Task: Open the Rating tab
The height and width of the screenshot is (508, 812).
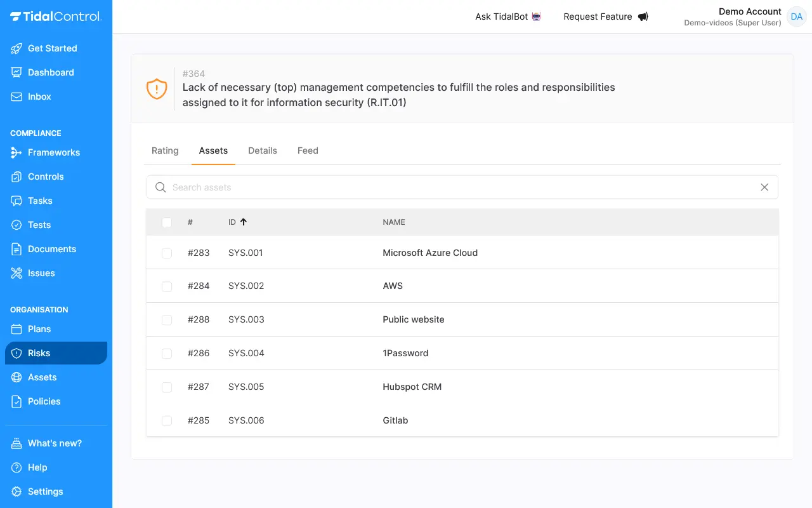Action: [x=165, y=150]
